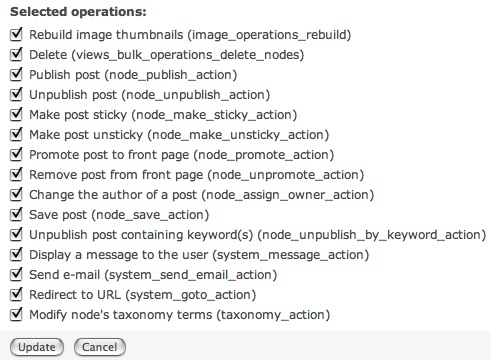This screenshot has height=360, width=491.
Task: Toggle Promote post to front page
Action: [x=16, y=155]
